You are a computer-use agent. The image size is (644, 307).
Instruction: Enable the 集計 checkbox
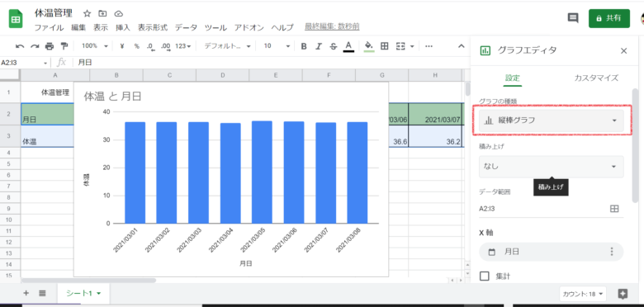coord(485,276)
